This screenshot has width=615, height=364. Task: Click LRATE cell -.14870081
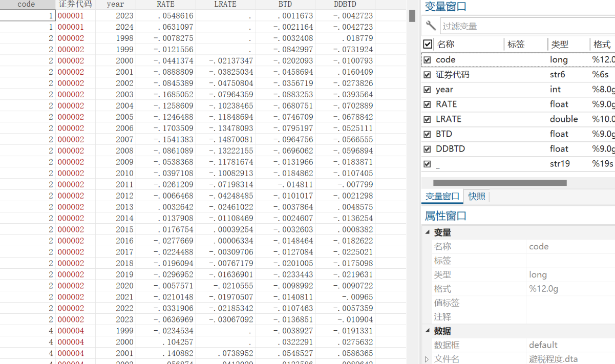[x=225, y=140]
